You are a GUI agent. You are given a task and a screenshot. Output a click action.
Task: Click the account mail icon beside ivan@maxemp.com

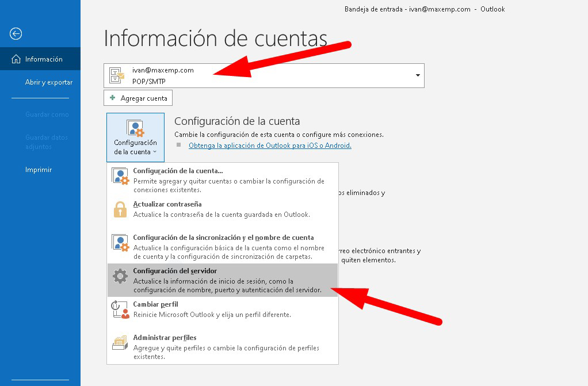coord(117,75)
